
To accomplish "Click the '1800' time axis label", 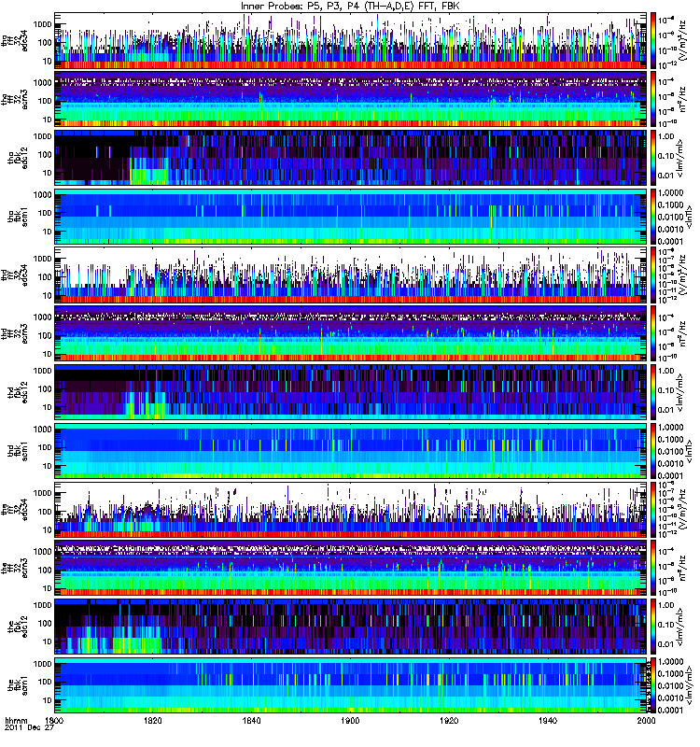I will click(x=55, y=720).
